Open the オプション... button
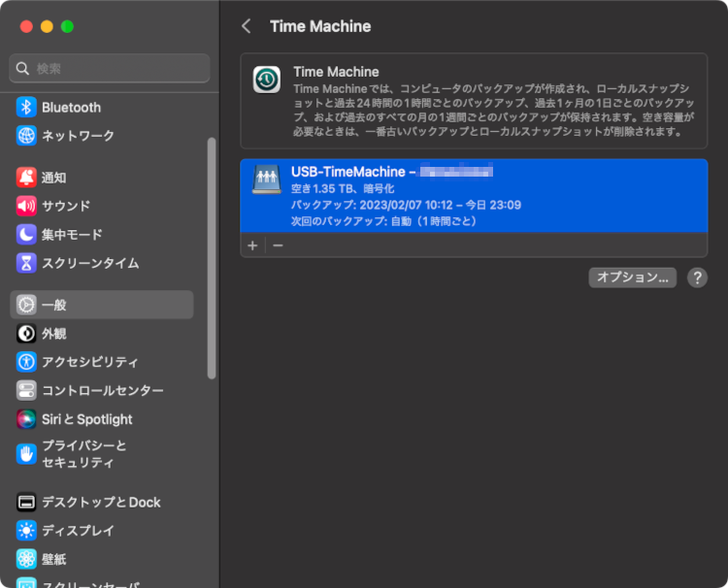 pyautogui.click(x=632, y=278)
